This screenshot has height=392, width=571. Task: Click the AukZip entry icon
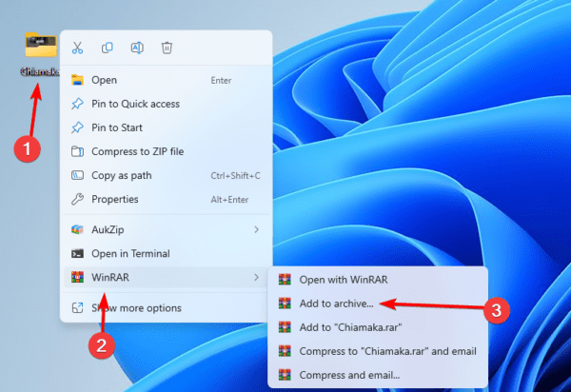77,229
